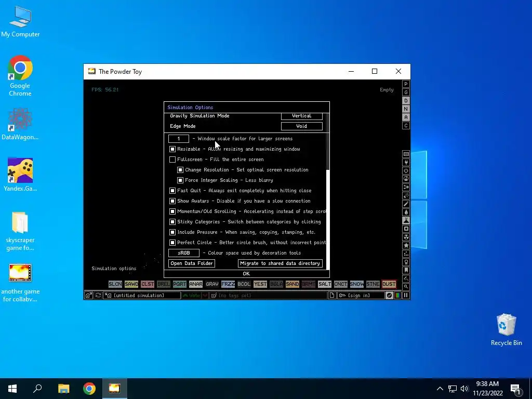The width and height of the screenshot is (532, 399).
Task: Click Open Data Folder button
Action: (192, 263)
